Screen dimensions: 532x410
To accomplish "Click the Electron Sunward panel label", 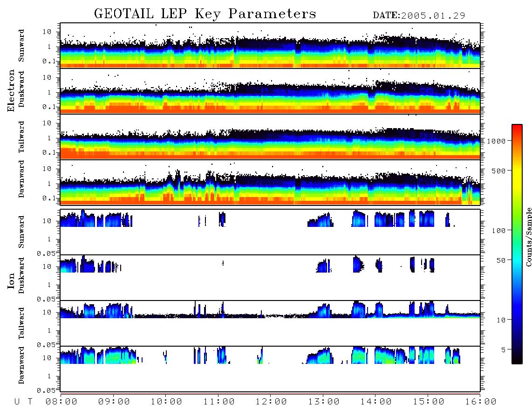I will tap(21, 46).
